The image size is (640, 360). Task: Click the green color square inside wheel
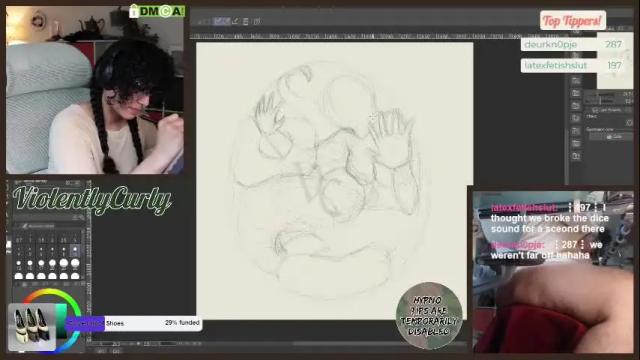point(61,321)
